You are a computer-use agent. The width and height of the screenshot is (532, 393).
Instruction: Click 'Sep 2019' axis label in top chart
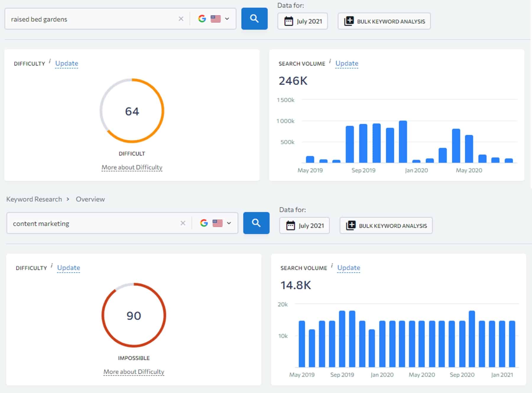tap(364, 170)
